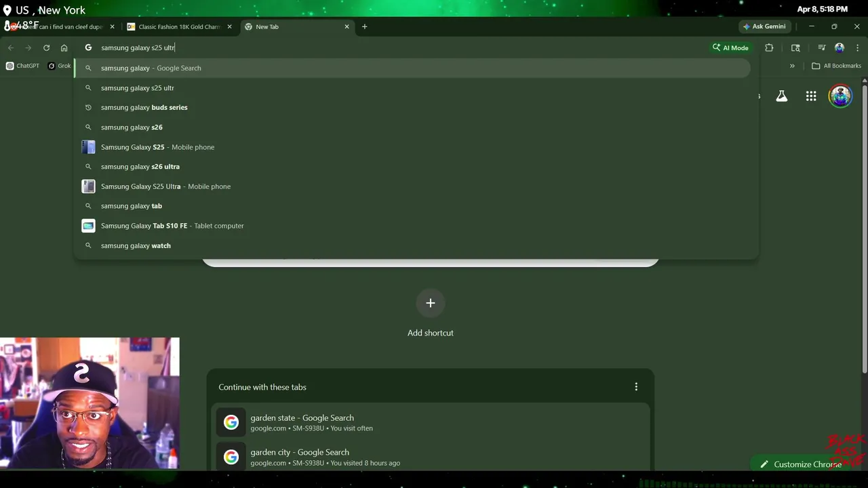Image resolution: width=868 pixels, height=488 pixels.
Task: Choose 'samsung galaxy tab' suggestion
Action: tap(412, 205)
